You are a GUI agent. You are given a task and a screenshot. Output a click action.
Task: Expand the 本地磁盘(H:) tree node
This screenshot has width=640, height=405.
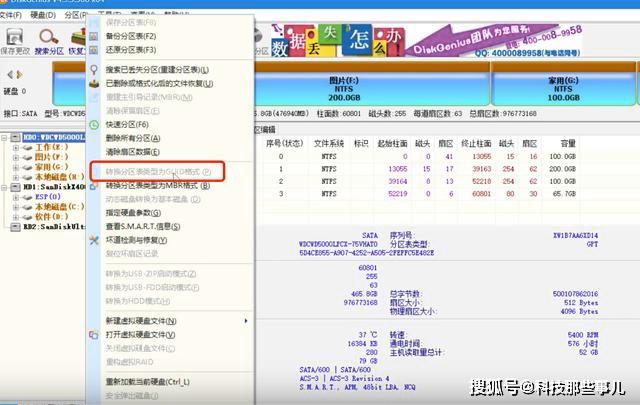click(16, 177)
